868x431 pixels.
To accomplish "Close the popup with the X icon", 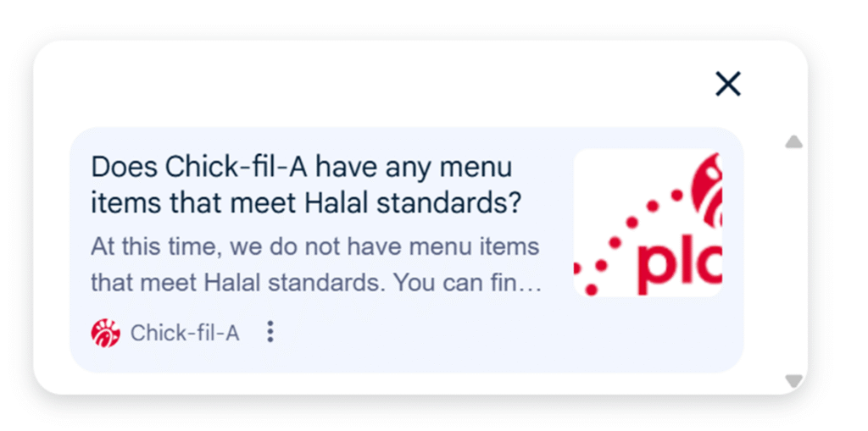I will tap(728, 84).
